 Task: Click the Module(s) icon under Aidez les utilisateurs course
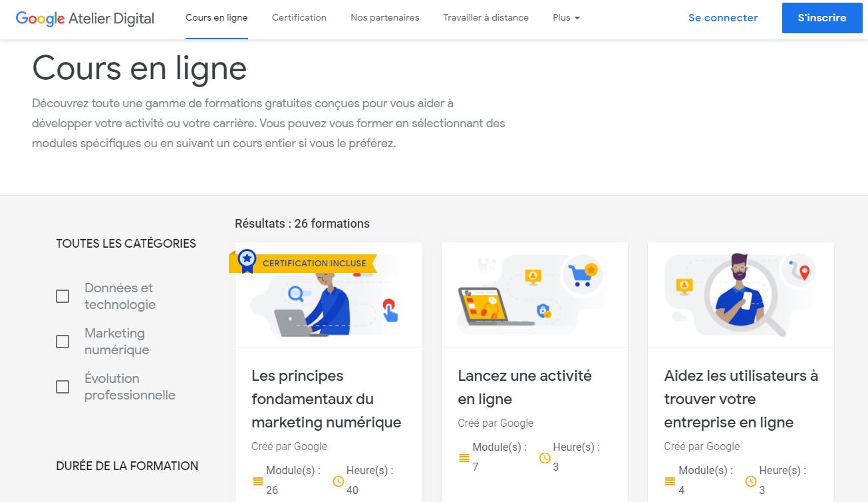click(670, 481)
